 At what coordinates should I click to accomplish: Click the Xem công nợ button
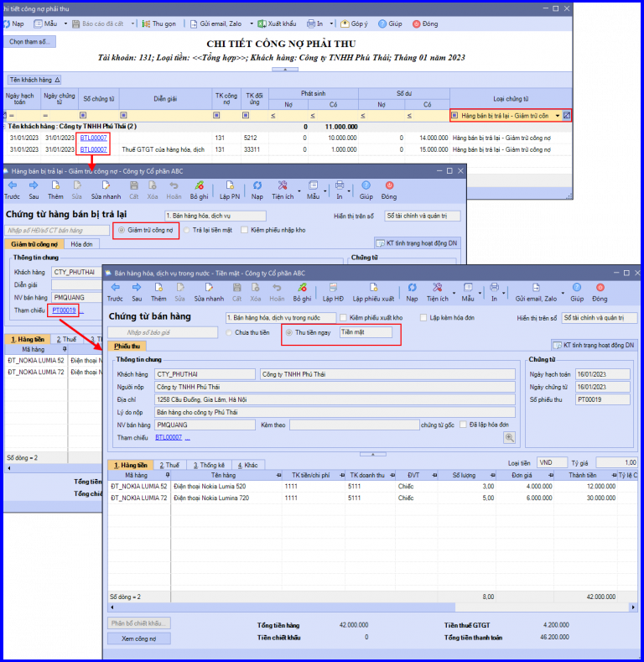coord(139,639)
